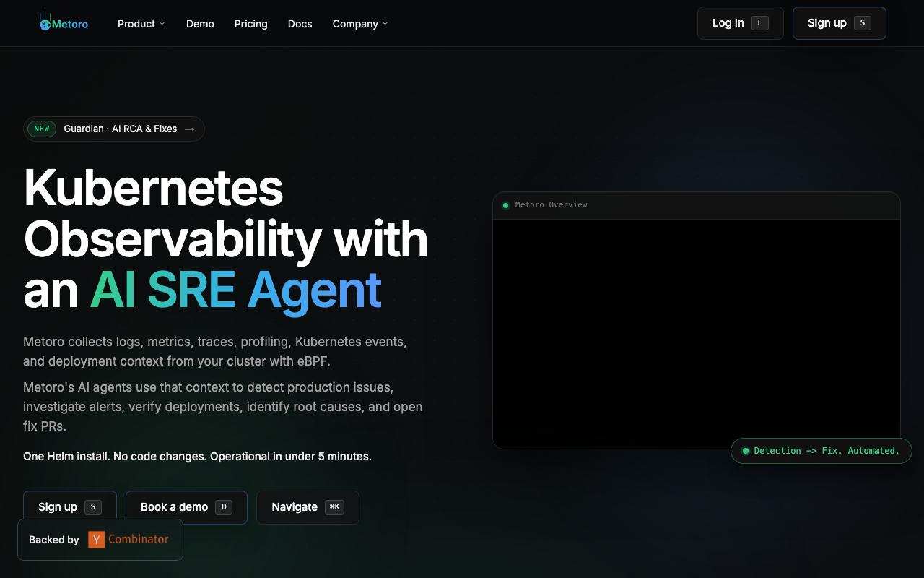Expand the Product dropdown menu
924x578 pixels.
tap(141, 24)
